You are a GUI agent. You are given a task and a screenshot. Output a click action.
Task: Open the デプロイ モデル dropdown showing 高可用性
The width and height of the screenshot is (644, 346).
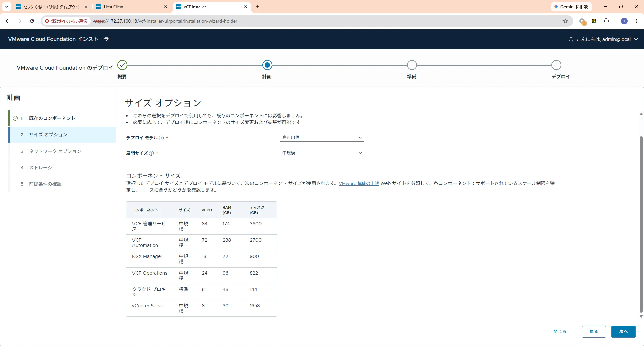click(x=322, y=138)
